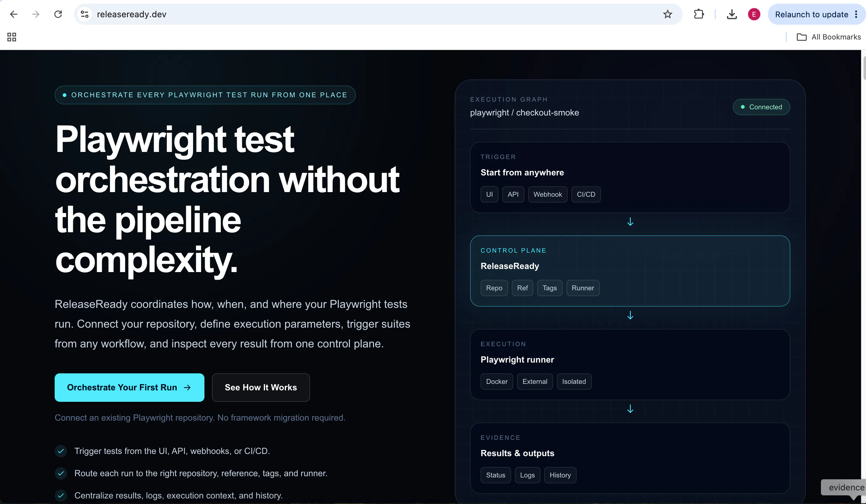Click 'Results & outputs' heading
The image size is (866, 504).
pyautogui.click(x=517, y=453)
